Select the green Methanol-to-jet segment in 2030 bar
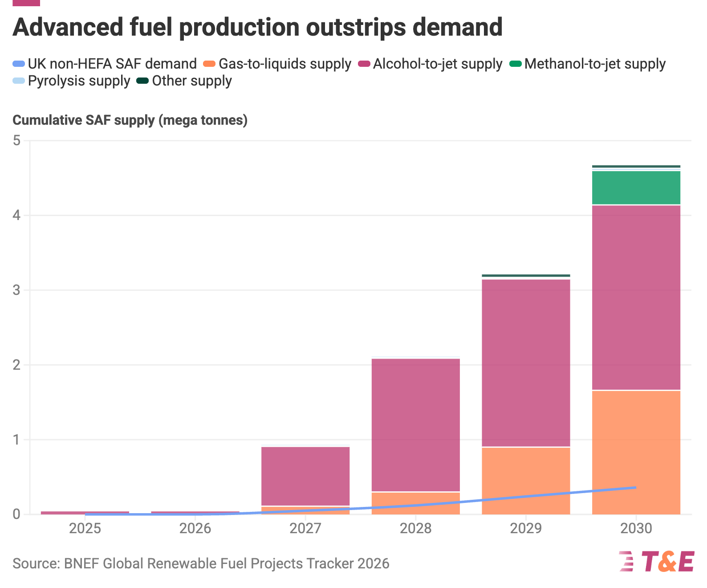The height and width of the screenshot is (588, 707). coord(636,188)
